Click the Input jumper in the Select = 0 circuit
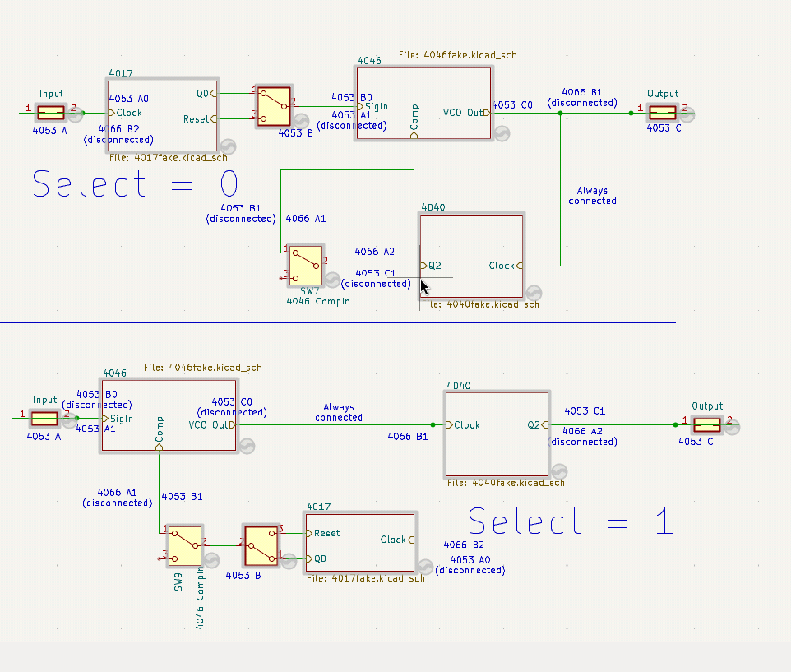The width and height of the screenshot is (791, 672). 51,111
